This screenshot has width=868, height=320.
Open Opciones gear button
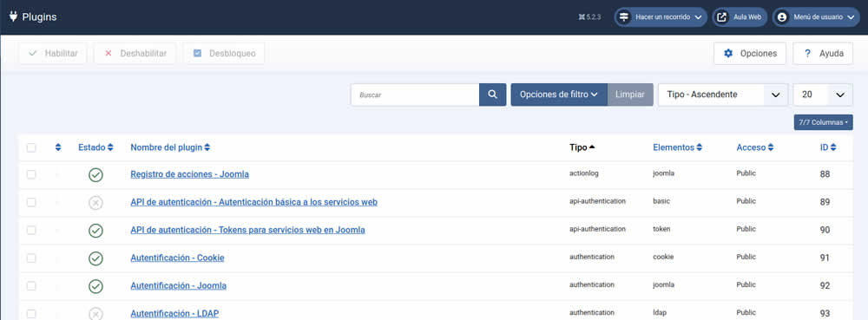[750, 54]
